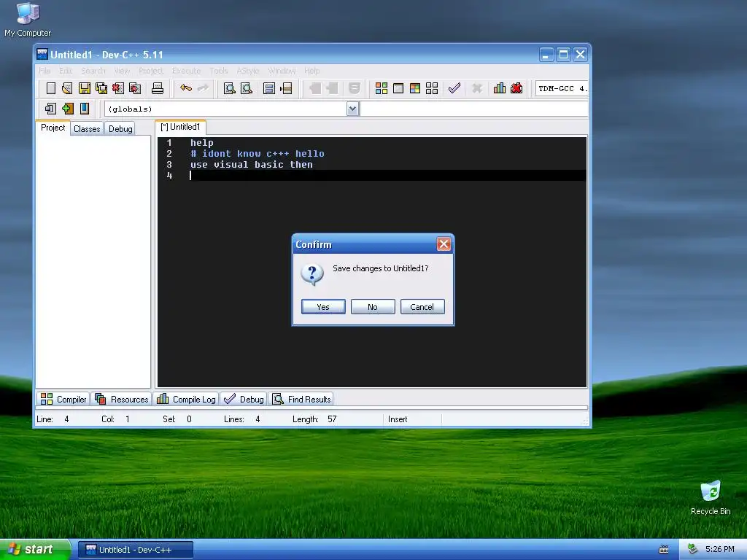The image size is (747, 560).
Task: Open the Execute menu
Action: pyautogui.click(x=186, y=71)
